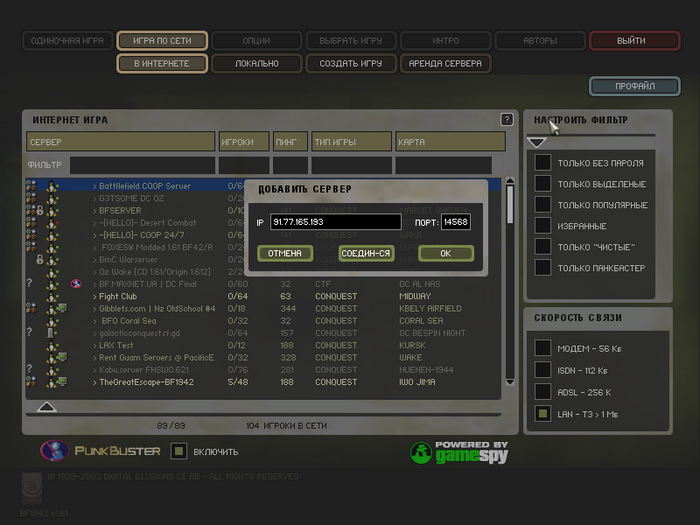Click the help question mark icon
Image resolution: width=700 pixels, height=525 pixels.
tap(507, 120)
